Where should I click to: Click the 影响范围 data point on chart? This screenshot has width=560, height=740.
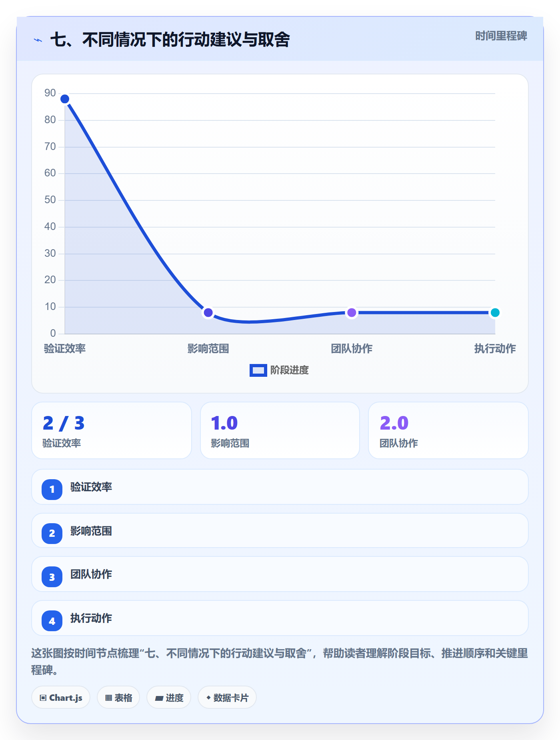[208, 312]
